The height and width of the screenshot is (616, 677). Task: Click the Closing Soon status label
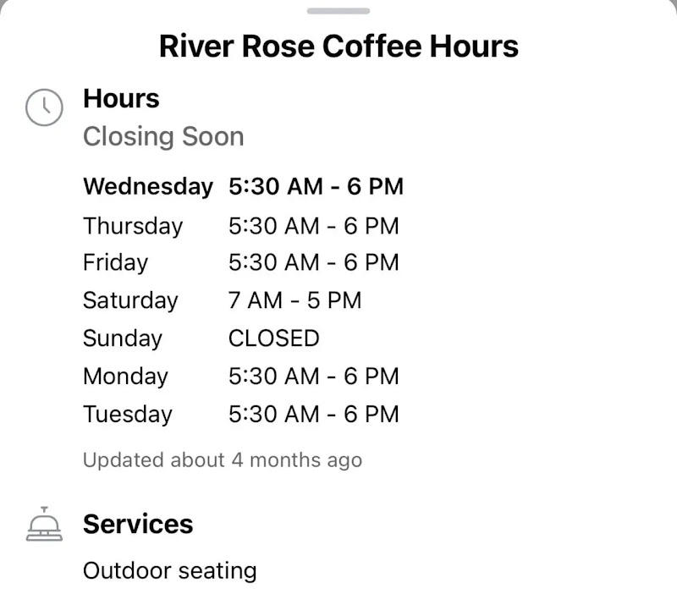163,136
